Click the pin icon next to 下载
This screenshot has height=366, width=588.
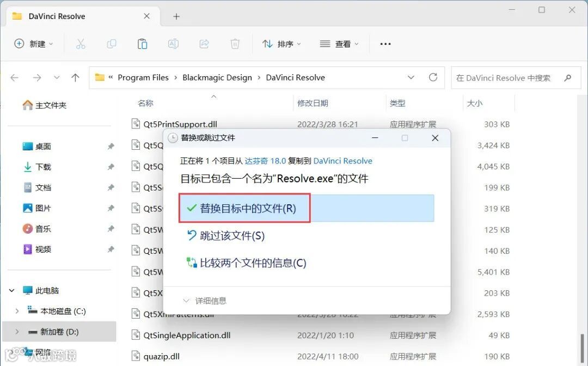click(111, 167)
